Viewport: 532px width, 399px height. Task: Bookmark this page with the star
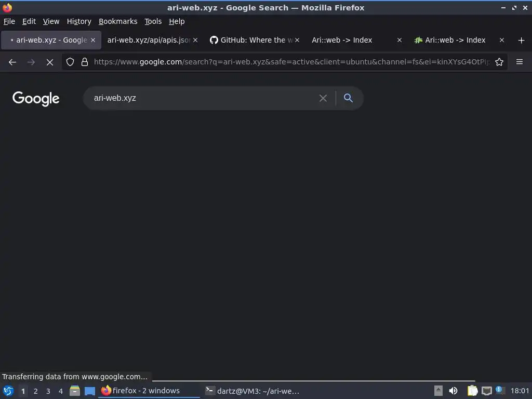tap(499, 62)
